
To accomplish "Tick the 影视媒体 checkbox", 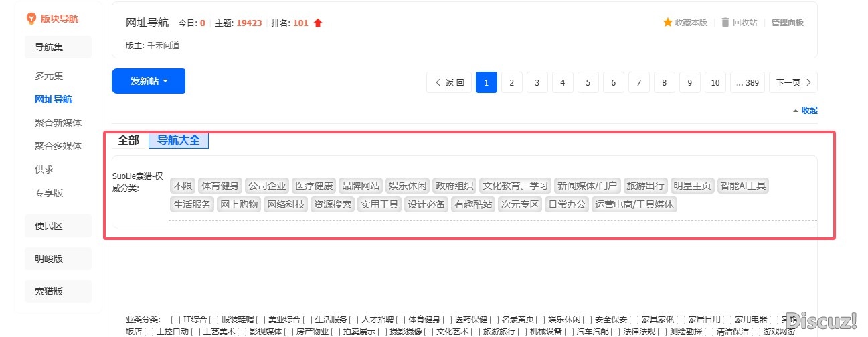I will pos(242,331).
